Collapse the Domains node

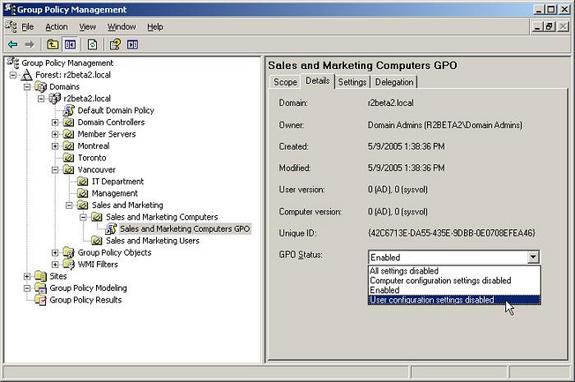pyautogui.click(x=27, y=87)
